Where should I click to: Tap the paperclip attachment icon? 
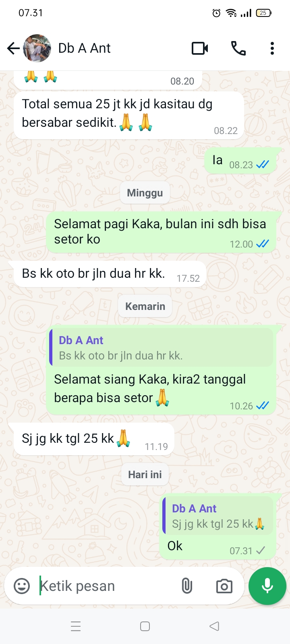pos(187,586)
